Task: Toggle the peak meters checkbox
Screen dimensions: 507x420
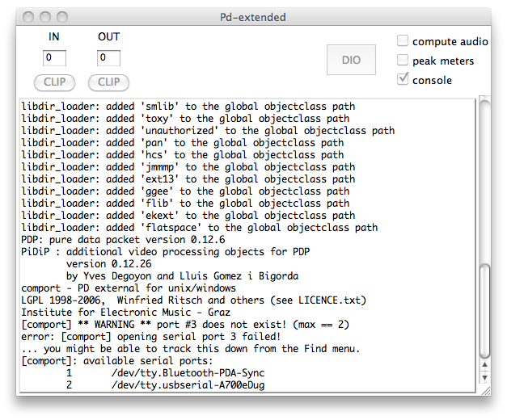Action: click(x=403, y=61)
